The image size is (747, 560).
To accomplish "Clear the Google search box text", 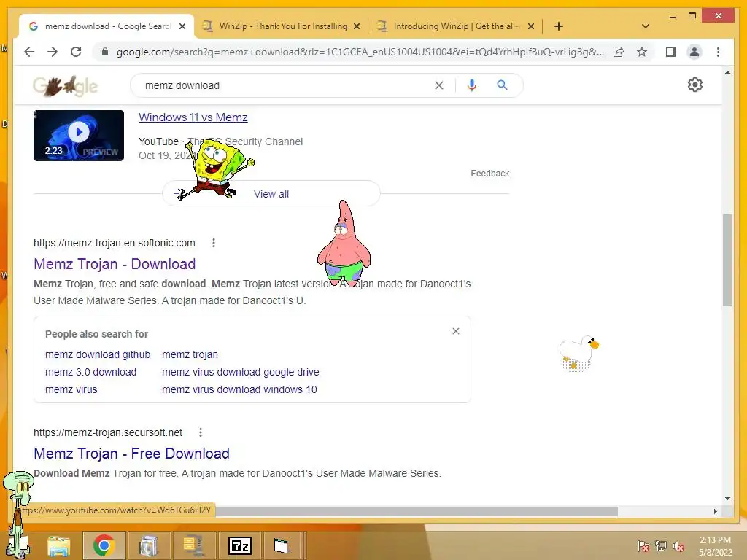I will 438,85.
